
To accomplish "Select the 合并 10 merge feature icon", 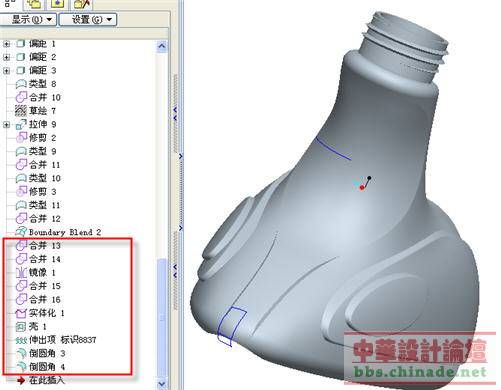I will point(21,97).
